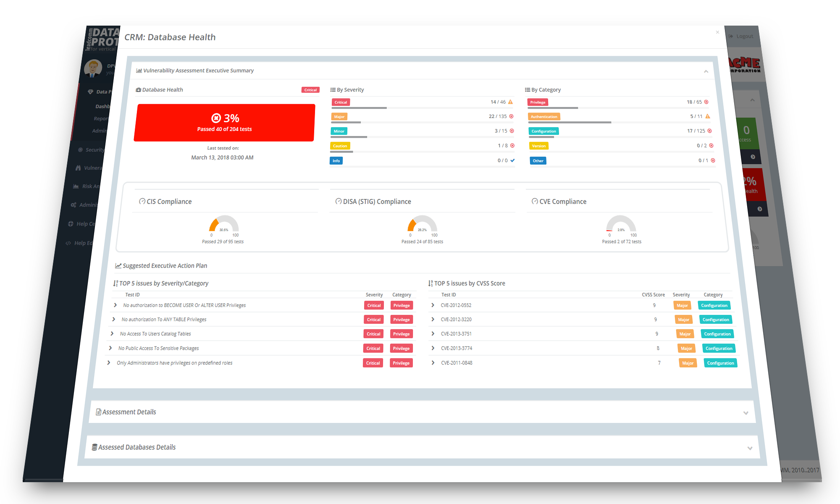The width and height of the screenshot is (840, 504).
Task: Click the Major severity badge in By Severity
Action: 339,117
